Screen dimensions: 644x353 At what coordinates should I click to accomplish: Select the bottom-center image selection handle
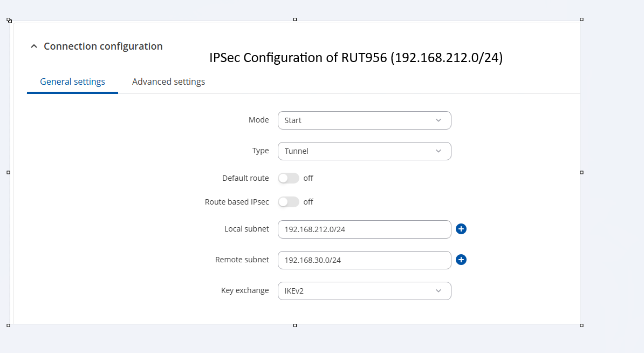point(295,325)
